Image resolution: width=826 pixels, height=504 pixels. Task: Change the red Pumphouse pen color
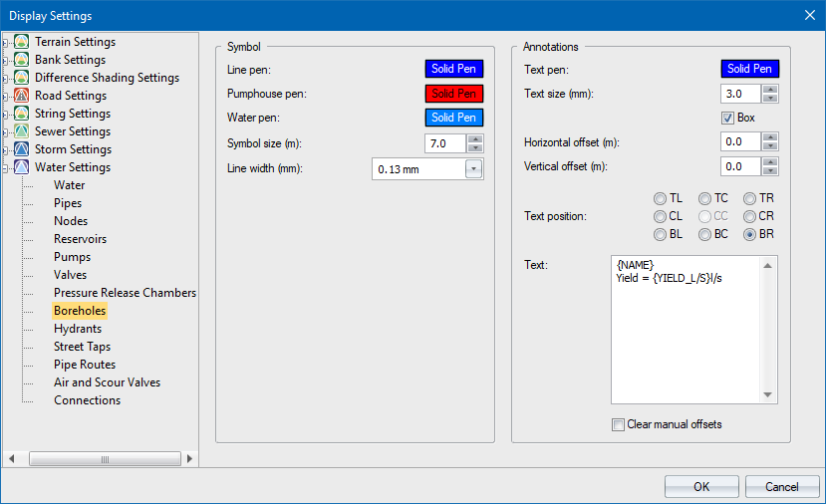point(454,94)
